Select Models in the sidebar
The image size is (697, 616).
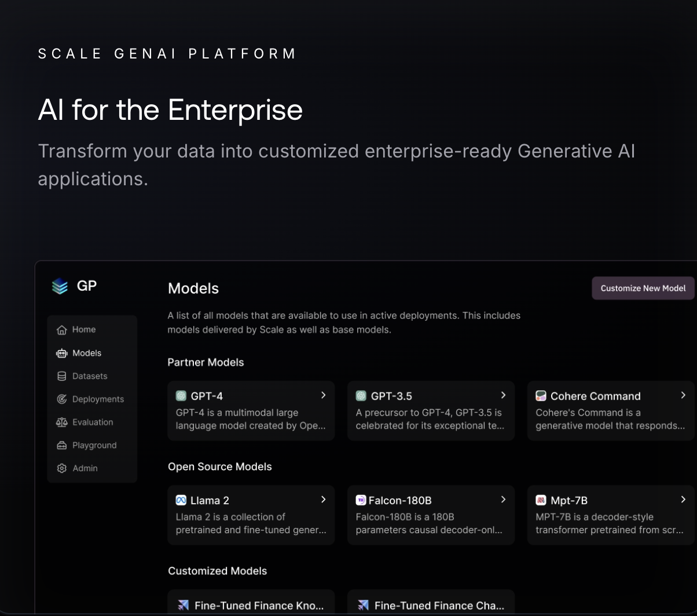87,353
